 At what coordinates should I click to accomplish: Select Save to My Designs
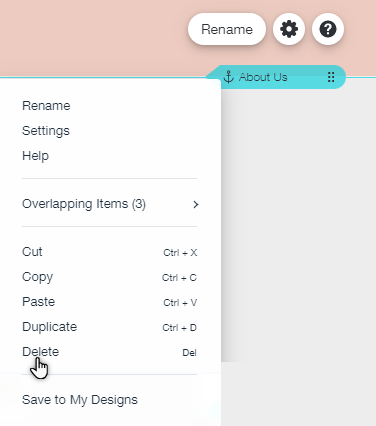pos(109,400)
